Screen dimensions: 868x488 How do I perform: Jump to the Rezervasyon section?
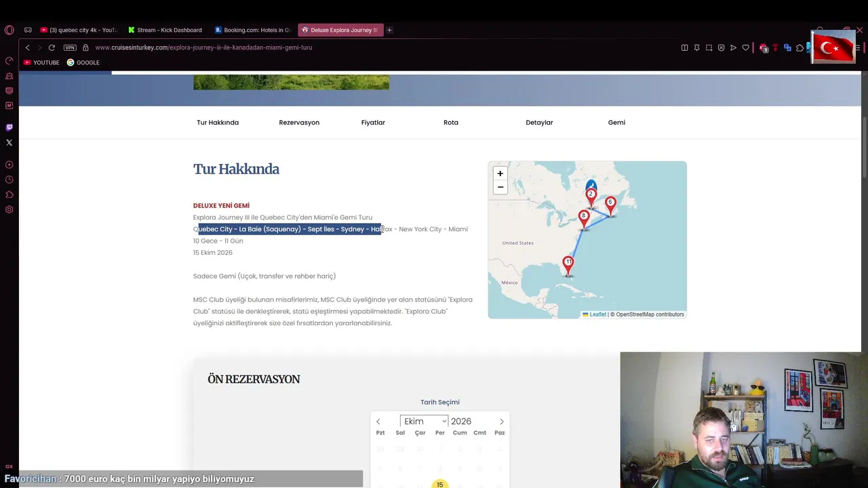tap(299, 123)
